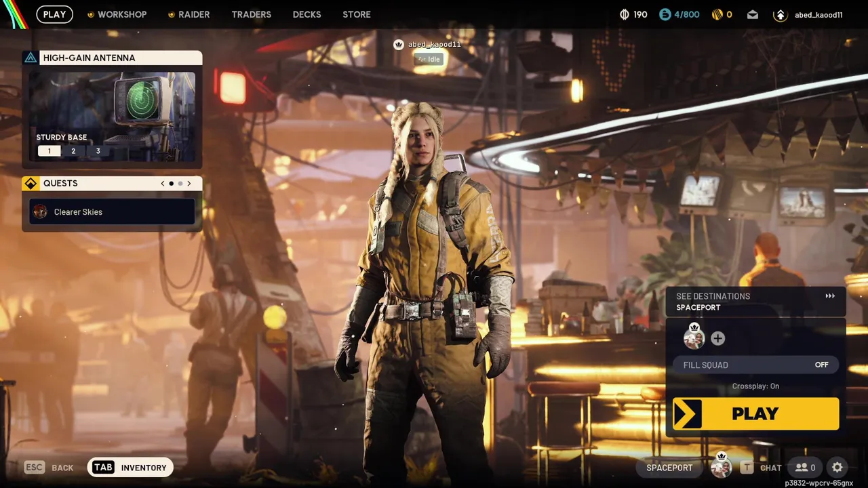Click the TAB key icon
This screenshot has height=488, width=868.
pos(103,467)
